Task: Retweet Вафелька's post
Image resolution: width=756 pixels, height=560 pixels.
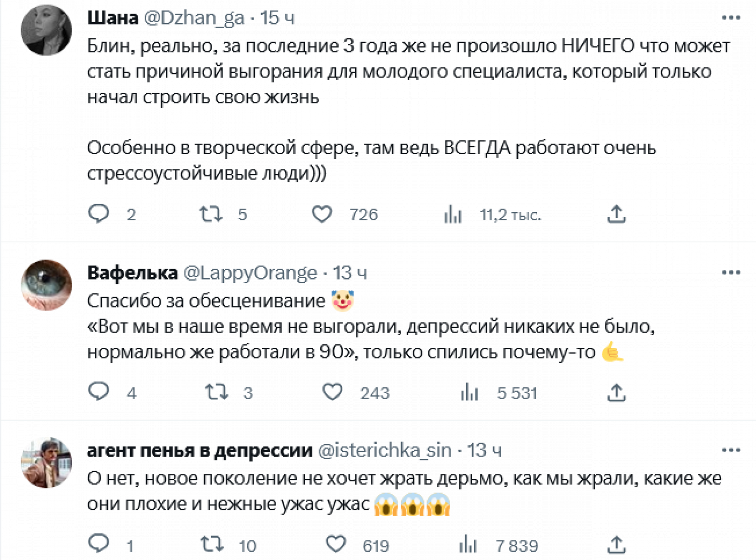Action: [217, 392]
